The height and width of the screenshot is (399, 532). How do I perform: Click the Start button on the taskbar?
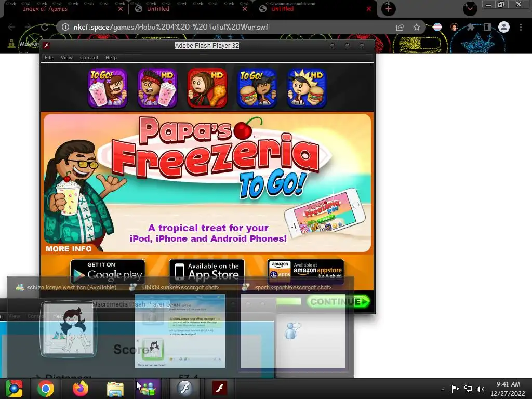click(14, 389)
